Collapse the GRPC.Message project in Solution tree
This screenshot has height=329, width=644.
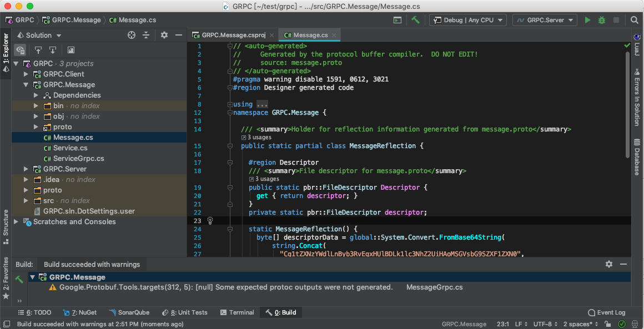pyautogui.click(x=26, y=85)
